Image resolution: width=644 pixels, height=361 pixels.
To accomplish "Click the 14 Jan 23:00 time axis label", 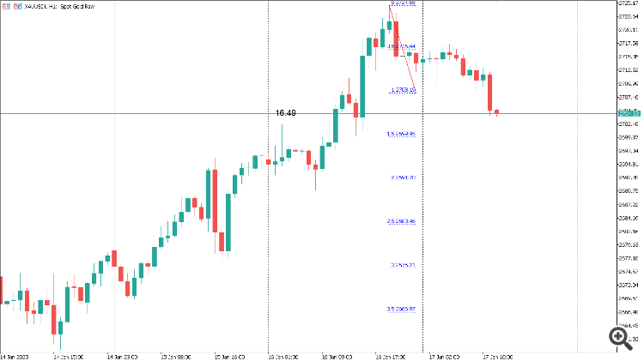I will point(123,356).
